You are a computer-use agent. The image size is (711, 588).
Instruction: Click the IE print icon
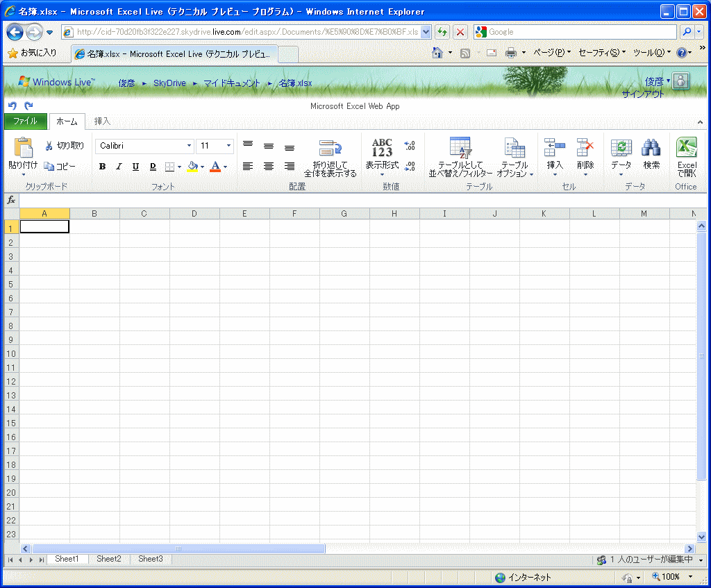511,53
